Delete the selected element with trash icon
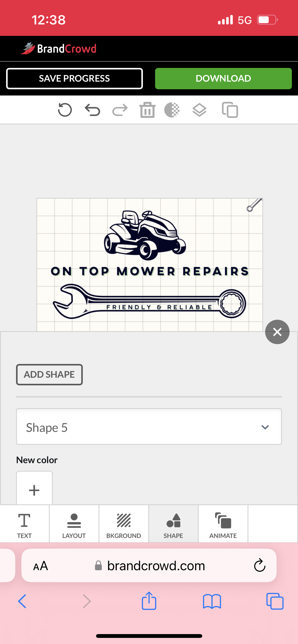 coord(147,110)
